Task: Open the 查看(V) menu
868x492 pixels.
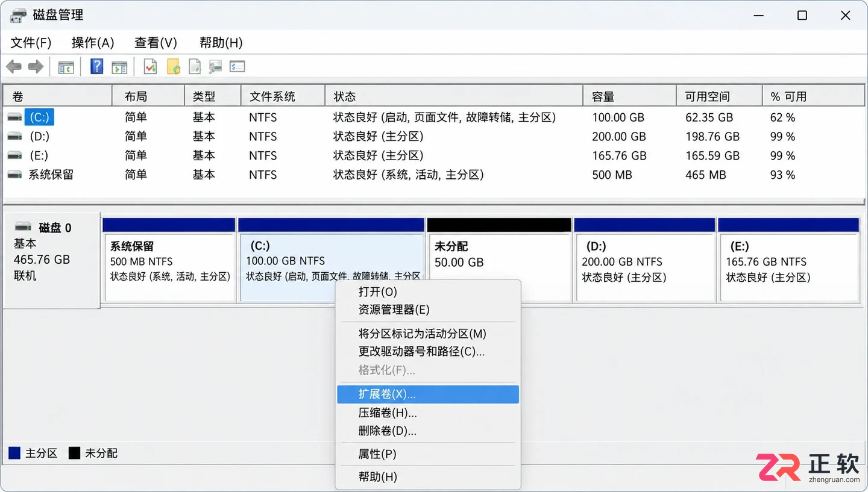Action: (156, 43)
